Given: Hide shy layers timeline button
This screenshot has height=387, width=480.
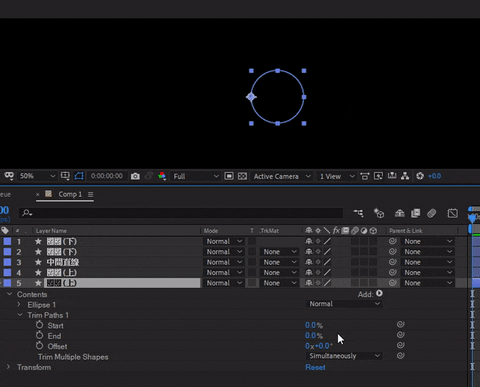Looking at the screenshot, I should click(x=400, y=213).
